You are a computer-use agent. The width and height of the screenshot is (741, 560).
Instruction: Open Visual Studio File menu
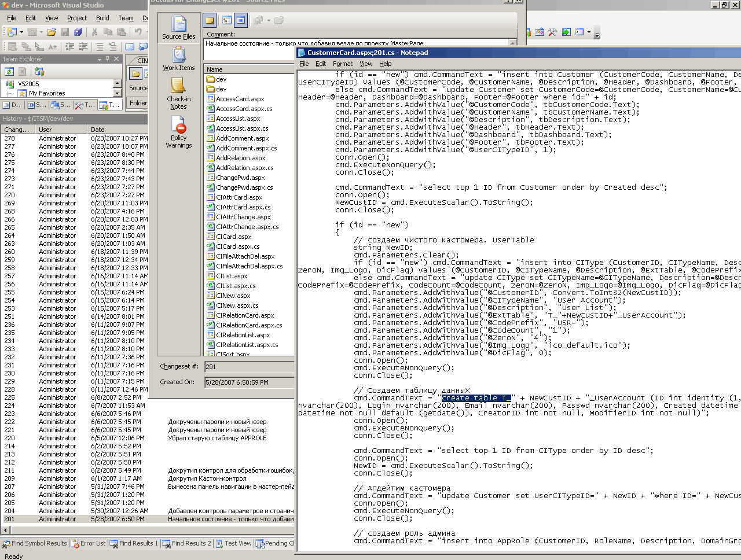(12, 18)
